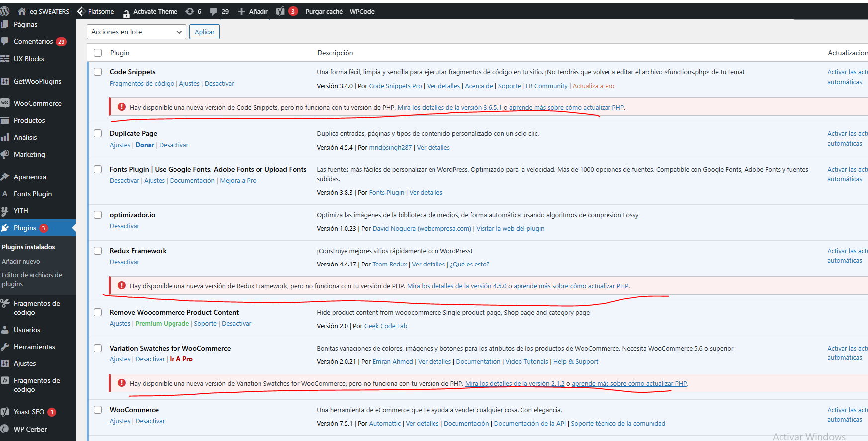Click the Apariencia brush icon

5,177
